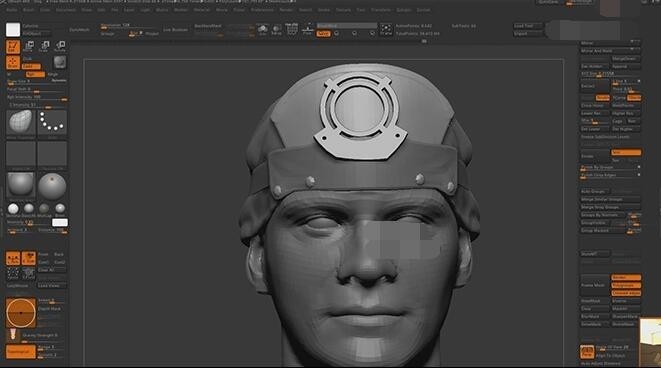Click Mirror And Weld button
Screen dimensions: 661x368
coord(610,51)
